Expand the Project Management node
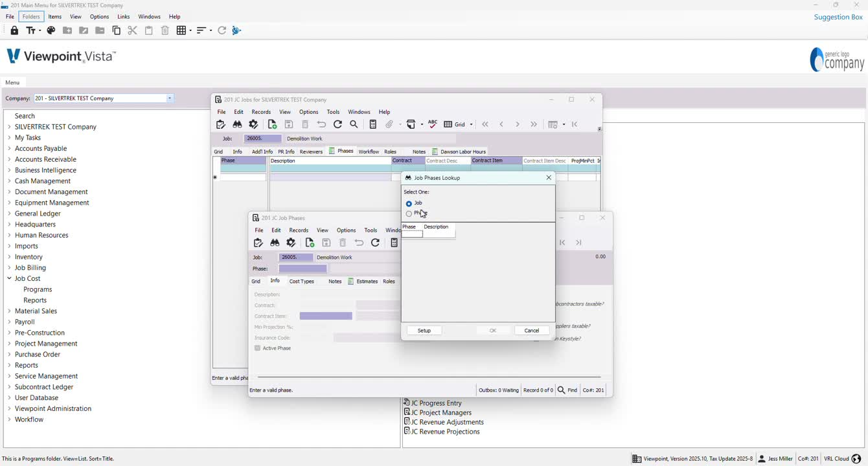868x466 pixels. [9, 344]
